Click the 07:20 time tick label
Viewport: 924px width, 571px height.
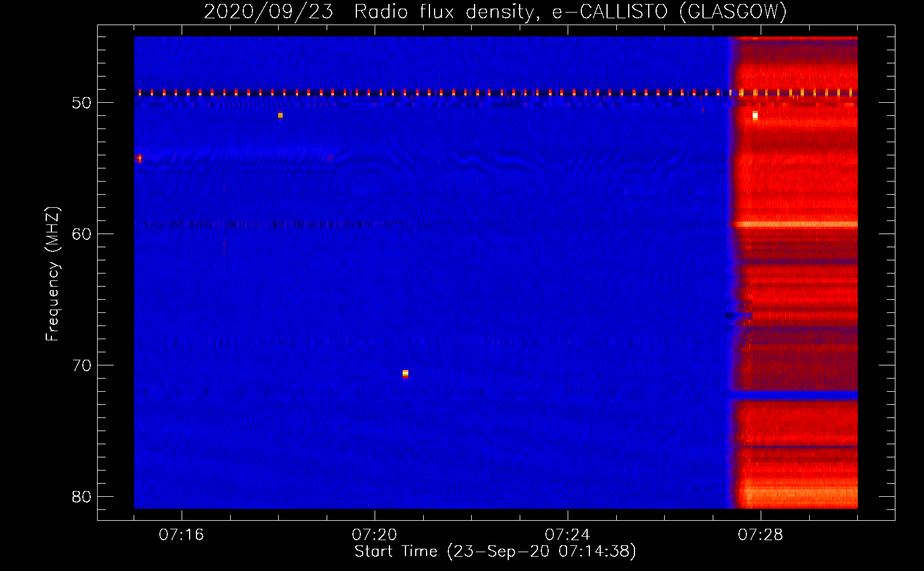375,535
